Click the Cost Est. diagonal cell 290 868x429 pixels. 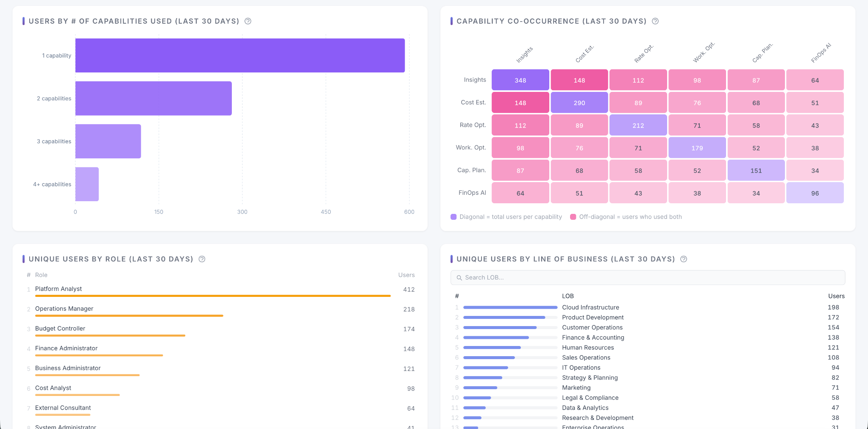click(579, 102)
